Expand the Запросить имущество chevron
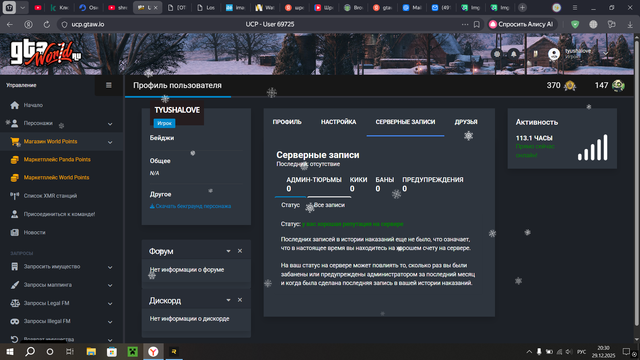This screenshot has width=640, height=360. pos(110,267)
